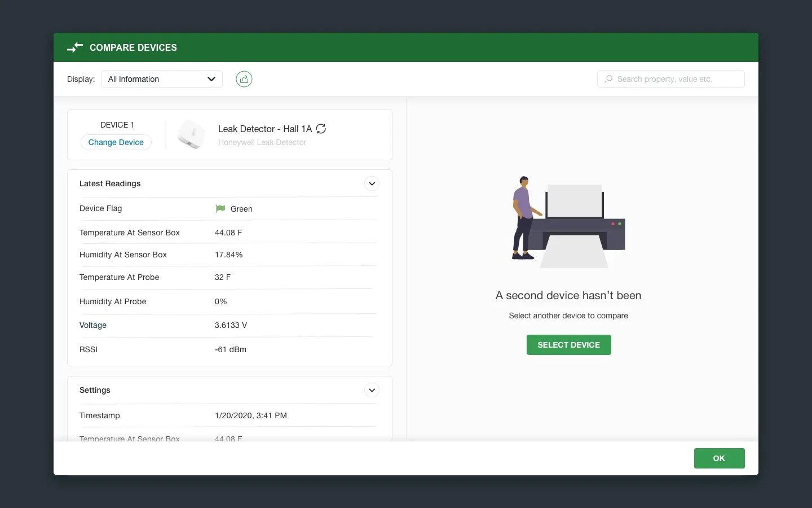
Task: Collapse the Latest Readings section
Action: tap(372, 183)
